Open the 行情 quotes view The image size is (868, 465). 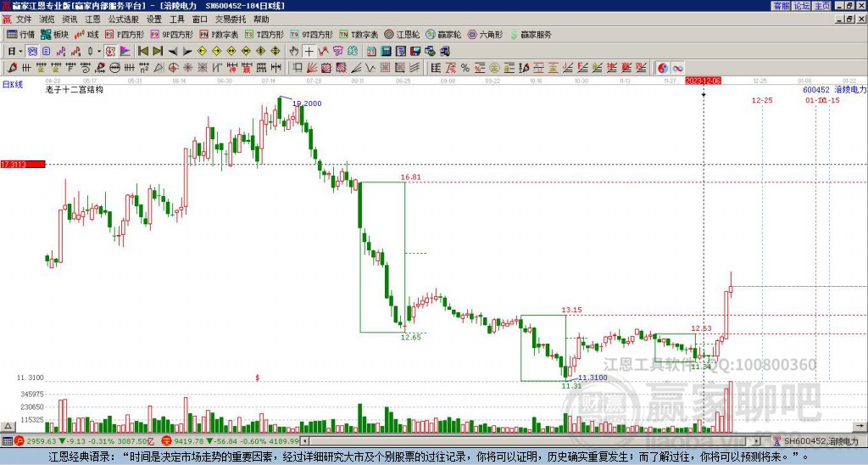point(20,34)
